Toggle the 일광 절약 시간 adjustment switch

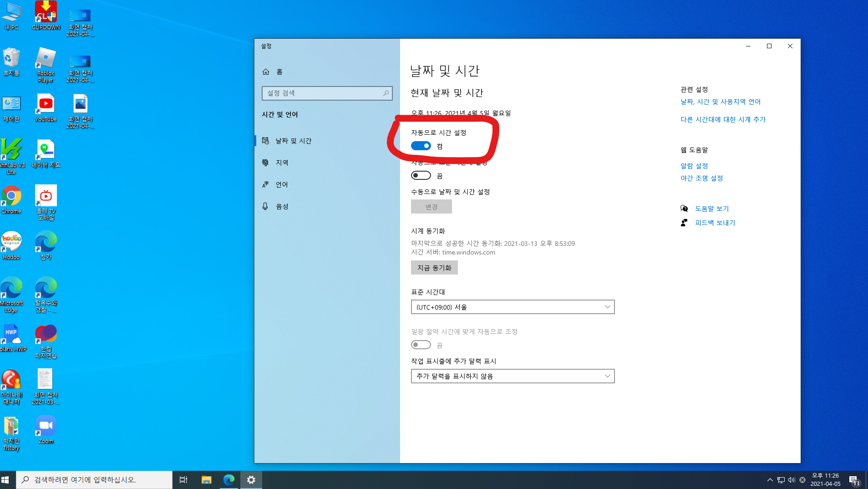(421, 345)
